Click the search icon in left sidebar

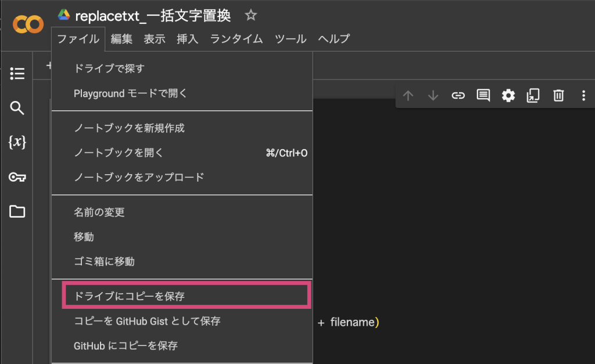pyautogui.click(x=17, y=108)
